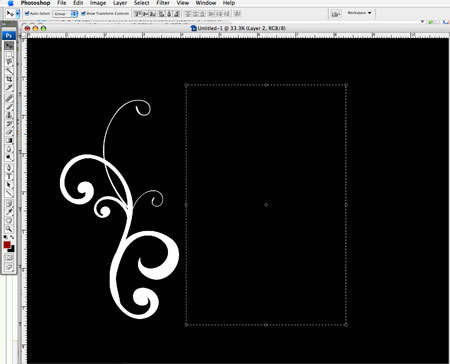Select the Slice tool

click(x=9, y=88)
